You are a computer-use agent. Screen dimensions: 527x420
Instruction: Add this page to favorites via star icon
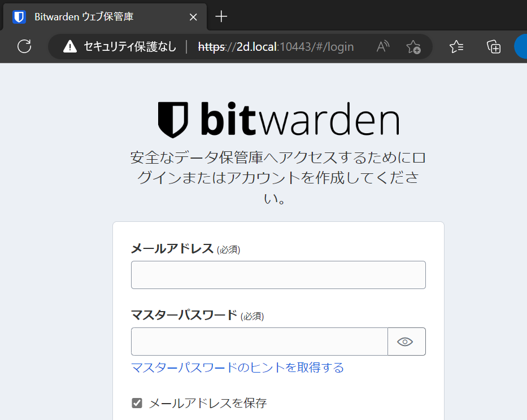[x=413, y=46]
